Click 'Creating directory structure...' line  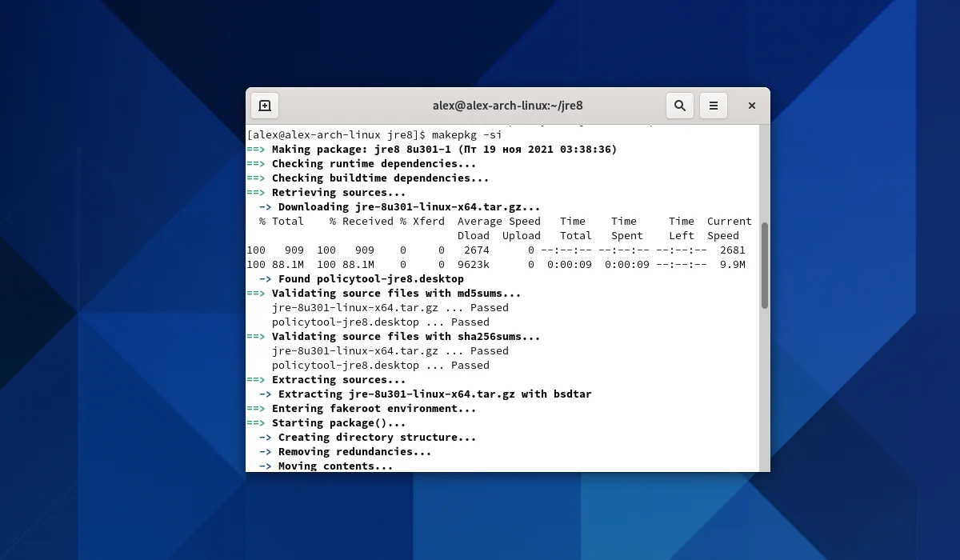368,438
